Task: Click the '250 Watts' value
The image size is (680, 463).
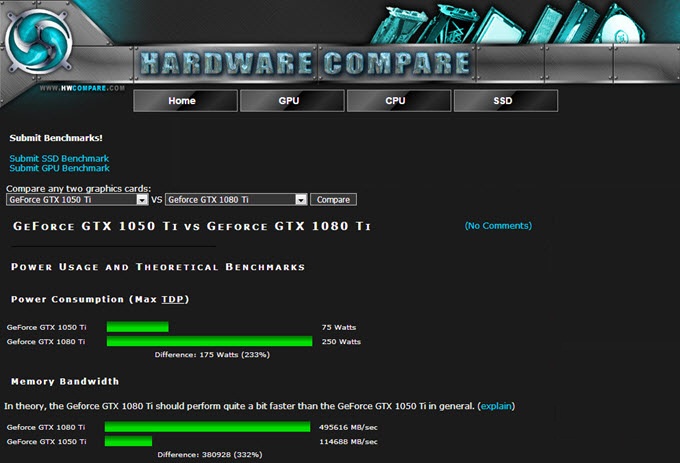Action: tap(341, 342)
